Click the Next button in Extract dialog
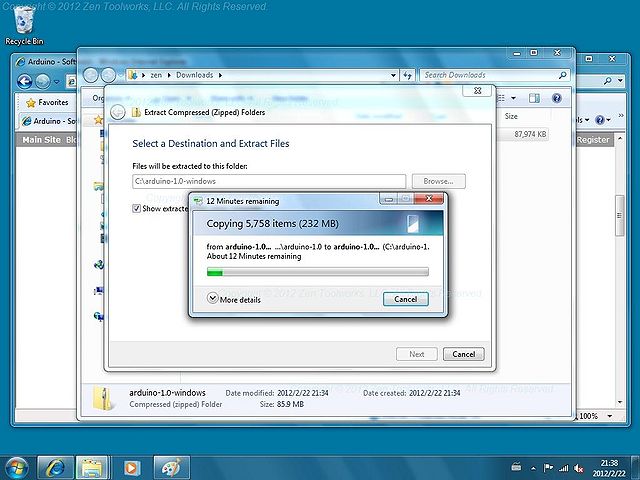This screenshot has width=640, height=480. [417, 354]
